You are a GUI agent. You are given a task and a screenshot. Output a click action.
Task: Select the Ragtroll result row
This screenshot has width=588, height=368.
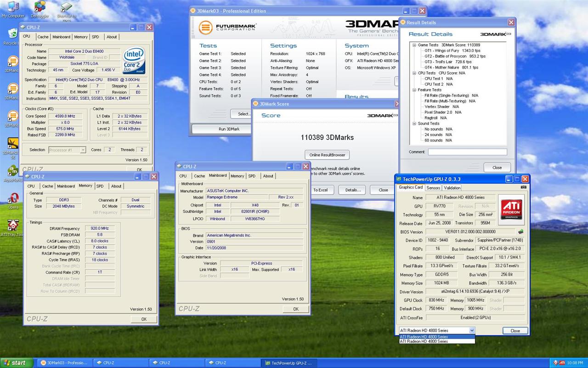[435, 118]
